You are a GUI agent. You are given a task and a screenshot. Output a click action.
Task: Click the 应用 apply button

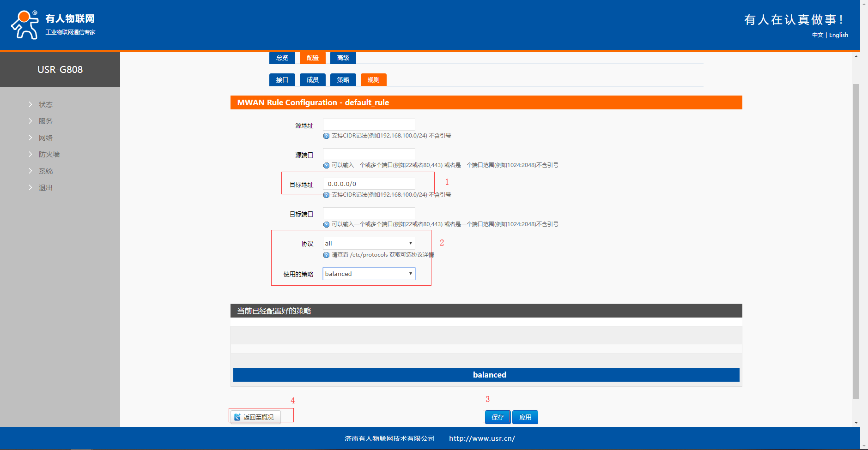click(525, 417)
